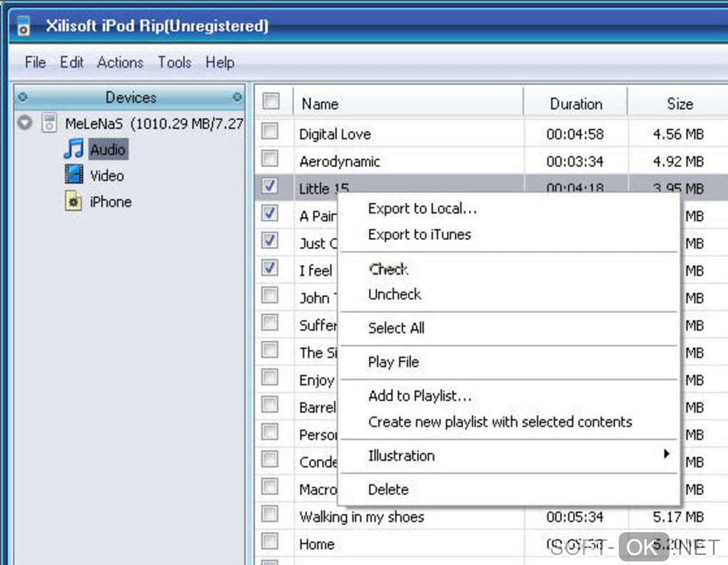
Task: Open the Actions menu
Action: 120,62
